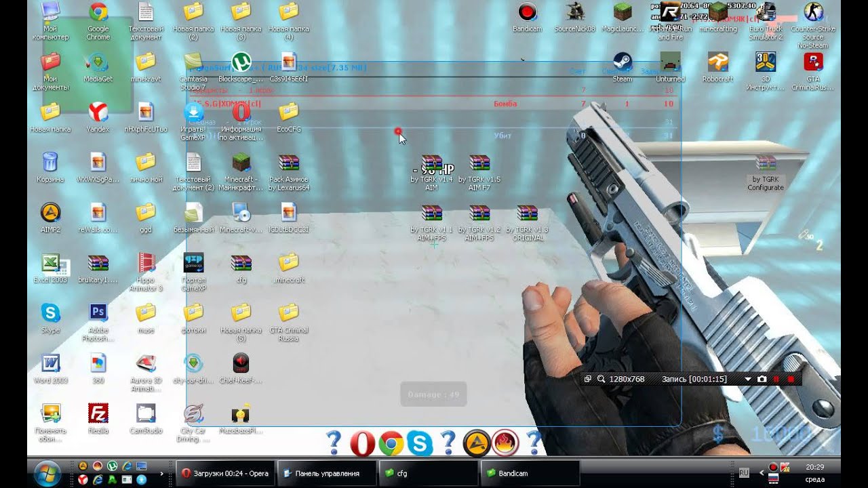Viewport: 868px width, 488px height.
Task: Open the Портал GameXP shortcut
Action: pyautogui.click(x=193, y=262)
